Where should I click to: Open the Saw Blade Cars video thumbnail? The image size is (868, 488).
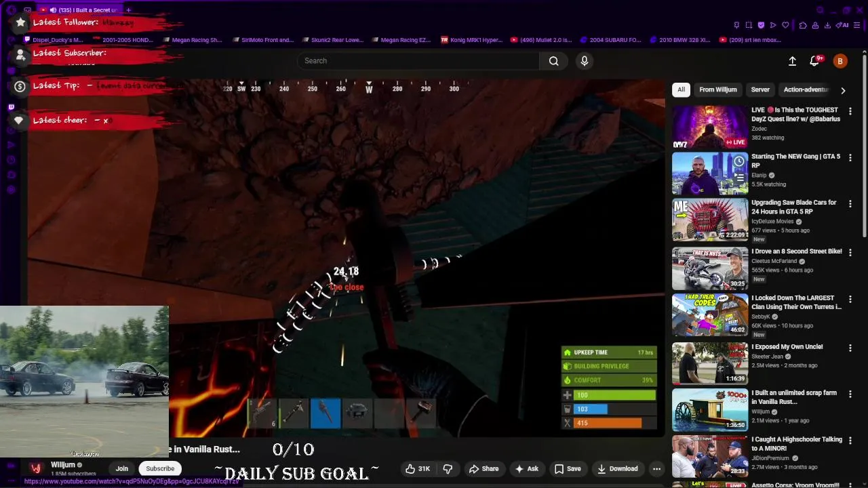(x=710, y=220)
